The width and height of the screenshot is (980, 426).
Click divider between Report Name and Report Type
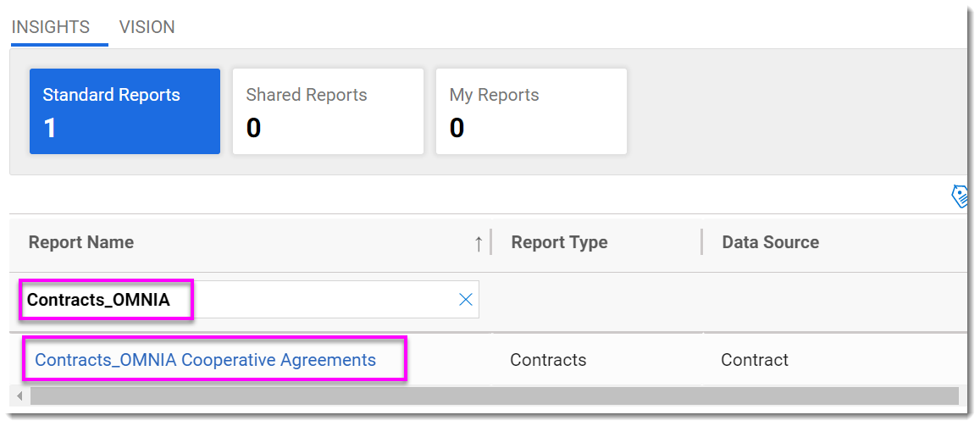pyautogui.click(x=491, y=242)
